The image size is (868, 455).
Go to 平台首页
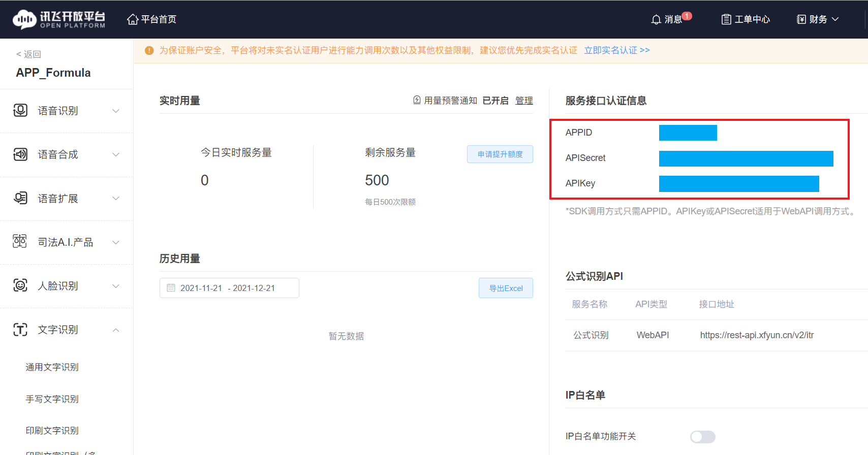point(159,19)
